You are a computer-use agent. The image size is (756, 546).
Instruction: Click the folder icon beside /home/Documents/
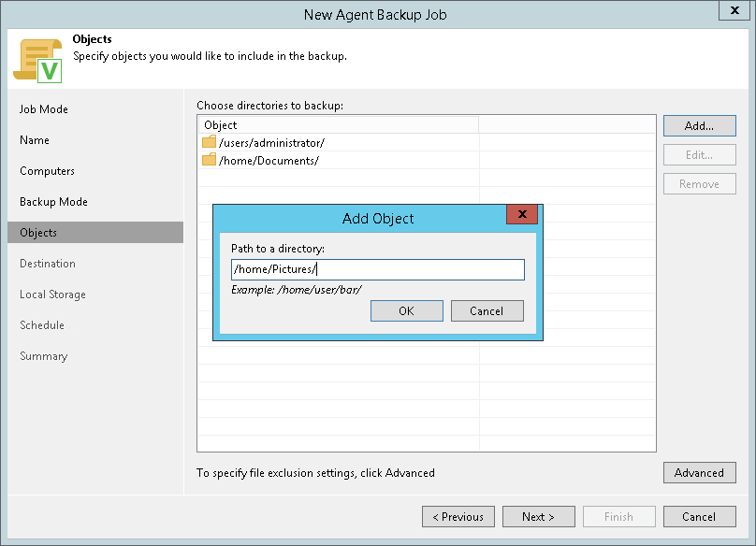[x=209, y=161]
